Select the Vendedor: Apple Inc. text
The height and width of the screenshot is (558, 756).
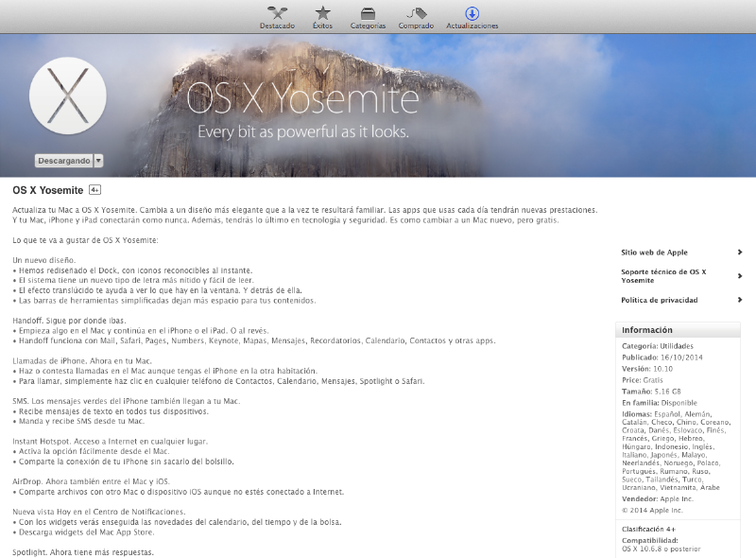[x=657, y=498]
